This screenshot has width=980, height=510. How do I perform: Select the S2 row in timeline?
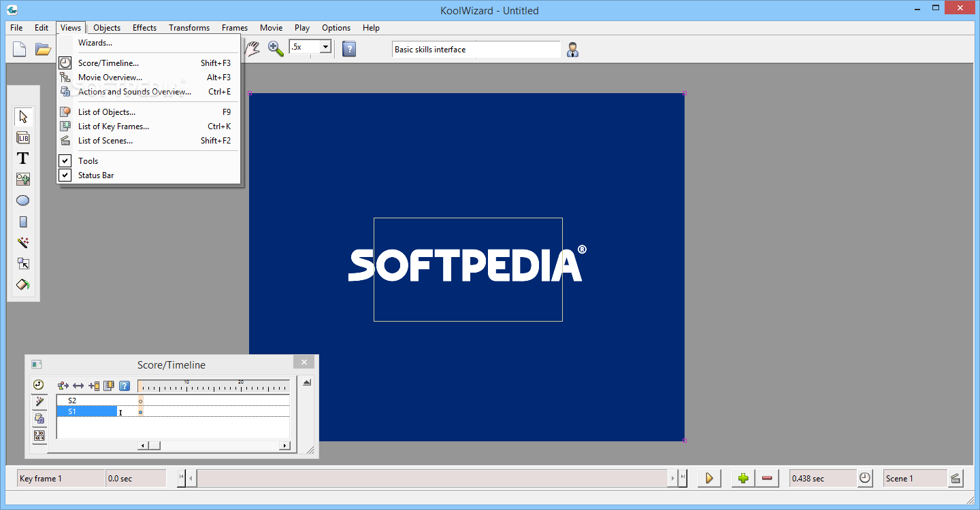pyautogui.click(x=173, y=401)
